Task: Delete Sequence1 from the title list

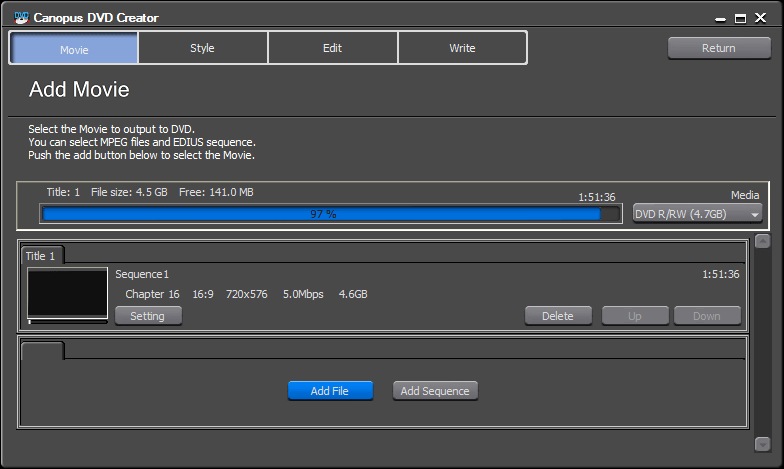Action: coord(558,316)
